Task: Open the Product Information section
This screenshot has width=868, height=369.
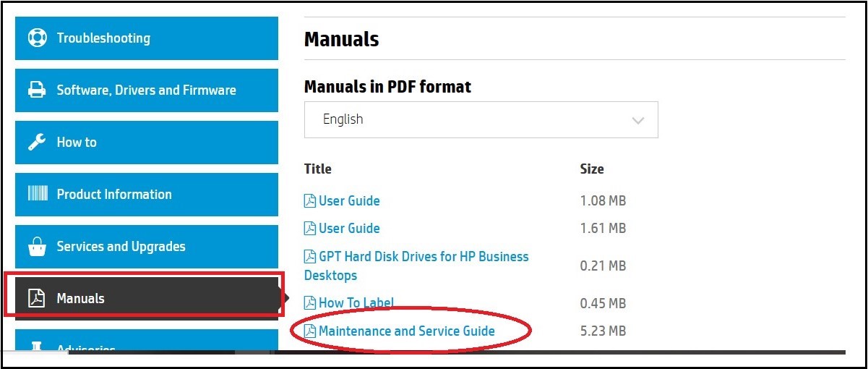Action: click(x=114, y=194)
